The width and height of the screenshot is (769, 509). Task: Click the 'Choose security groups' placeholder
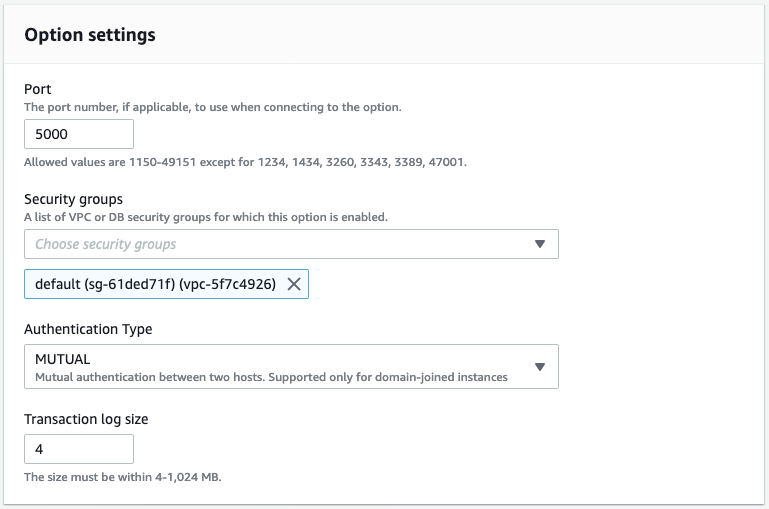[106, 244]
